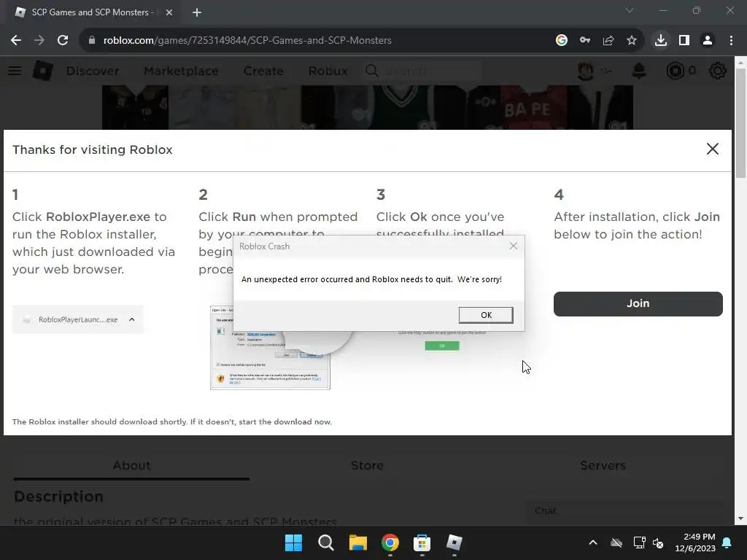This screenshot has width=747, height=560.
Task: Open the Google icon in address bar
Action: 562,41
